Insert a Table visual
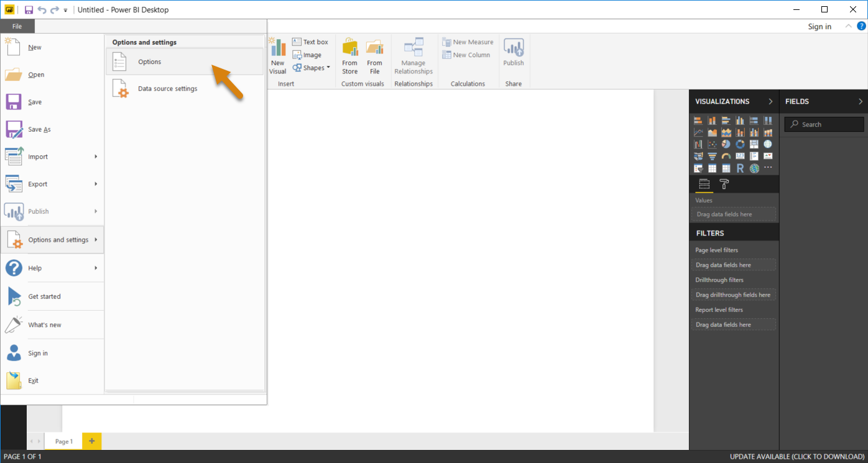The width and height of the screenshot is (868, 463). tap(712, 168)
